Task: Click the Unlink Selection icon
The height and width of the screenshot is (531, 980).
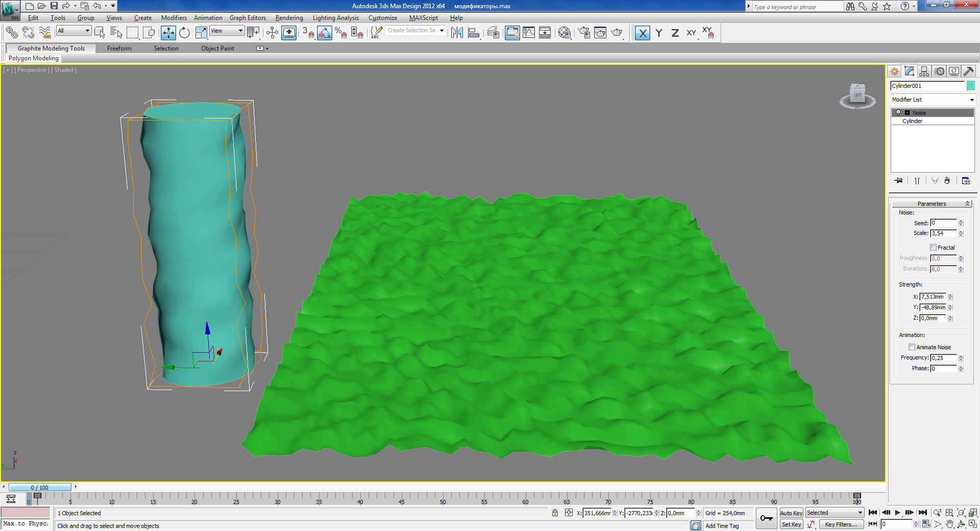Action: [28, 33]
